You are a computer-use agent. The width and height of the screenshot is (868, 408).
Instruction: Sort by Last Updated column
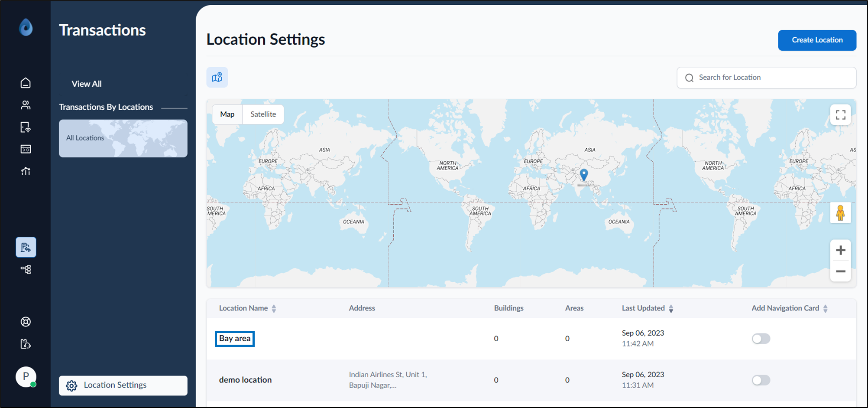tap(671, 308)
